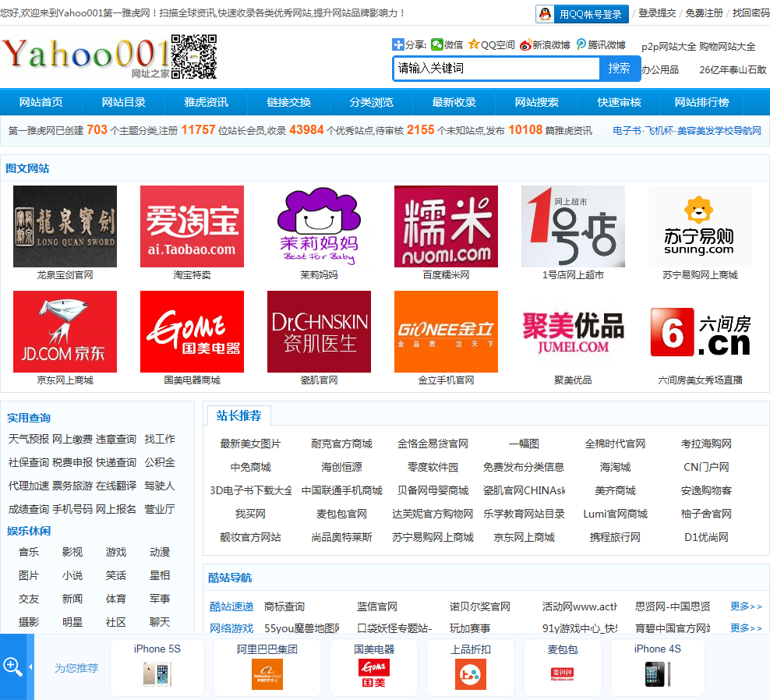
Task: Open the 苏宁易购 suning.com tile
Action: (x=701, y=227)
